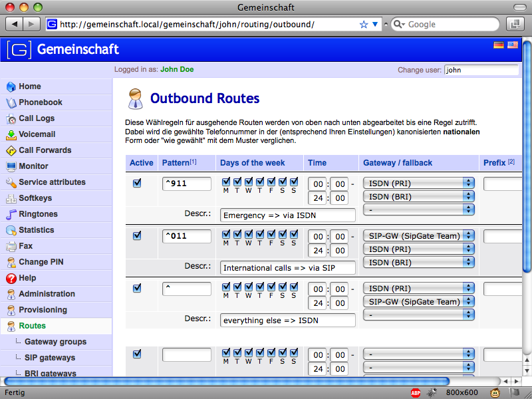Image resolution: width=532 pixels, height=399 pixels.
Task: Click the browser back arrow button
Action: coord(14,24)
